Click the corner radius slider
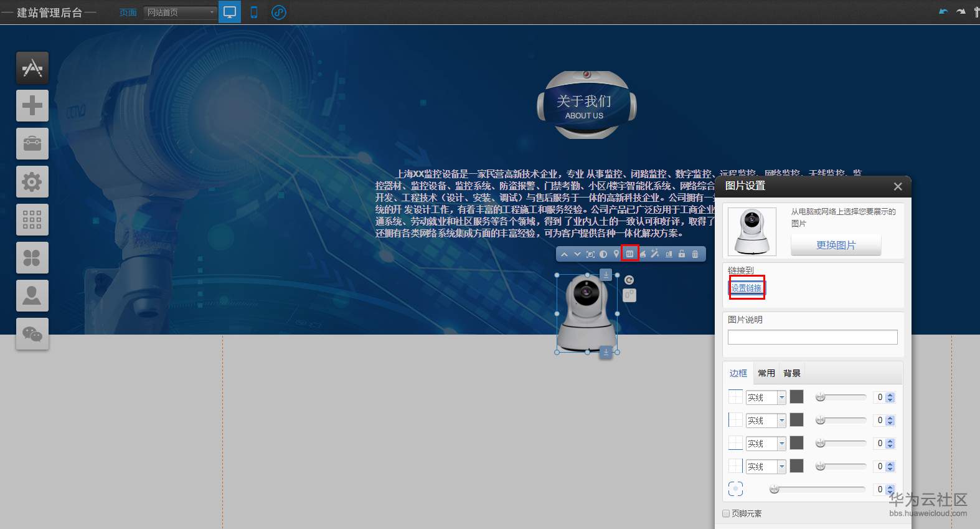The image size is (980, 529). point(817,489)
